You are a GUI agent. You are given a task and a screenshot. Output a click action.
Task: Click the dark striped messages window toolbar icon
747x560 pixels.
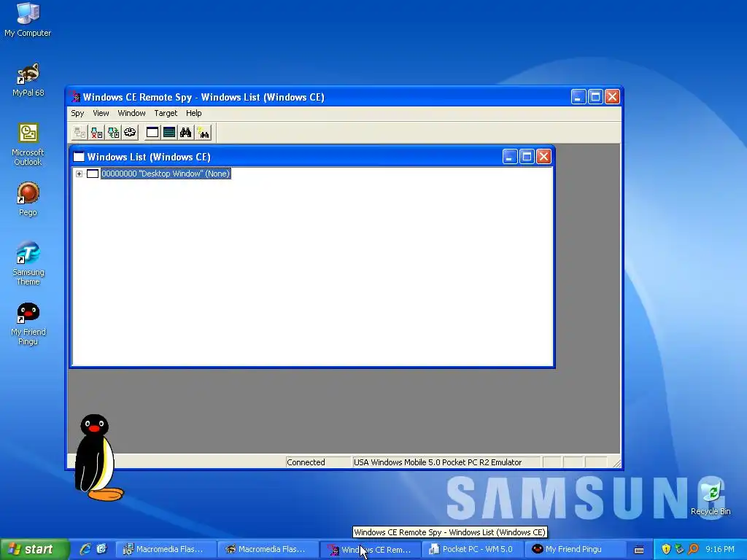click(x=169, y=133)
